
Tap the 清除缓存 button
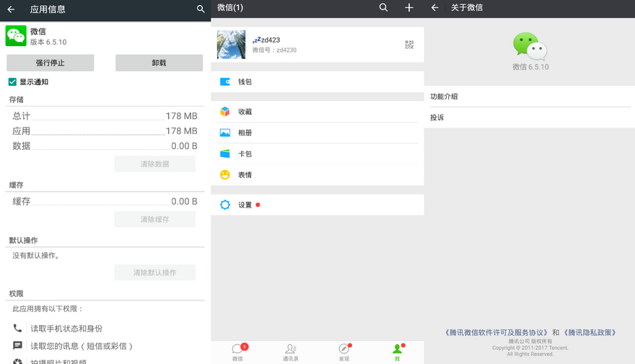[x=154, y=219]
